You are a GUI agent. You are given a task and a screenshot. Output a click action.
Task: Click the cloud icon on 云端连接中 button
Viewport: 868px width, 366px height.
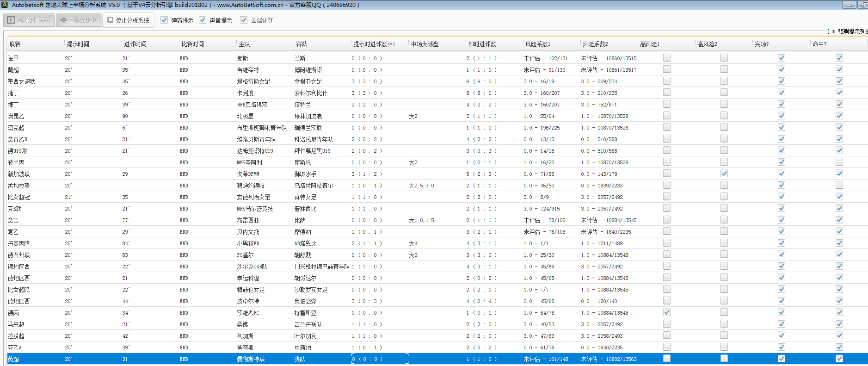(64, 20)
